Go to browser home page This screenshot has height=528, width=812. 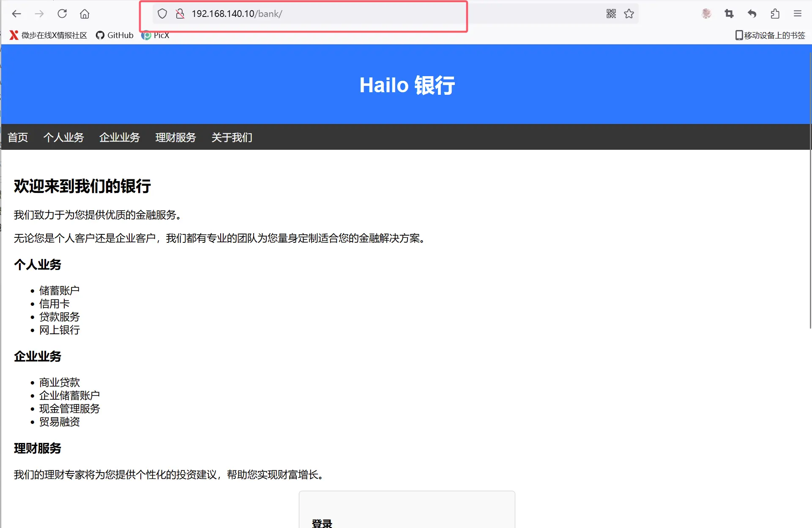[x=85, y=14]
